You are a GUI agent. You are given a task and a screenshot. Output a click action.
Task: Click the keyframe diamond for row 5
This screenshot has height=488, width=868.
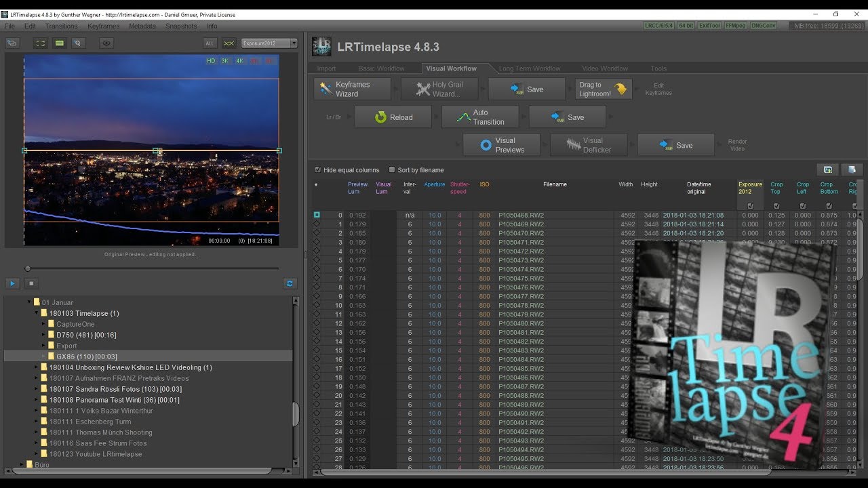(x=317, y=260)
